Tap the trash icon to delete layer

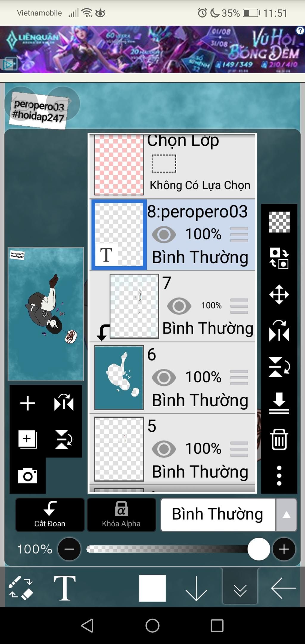(x=279, y=439)
